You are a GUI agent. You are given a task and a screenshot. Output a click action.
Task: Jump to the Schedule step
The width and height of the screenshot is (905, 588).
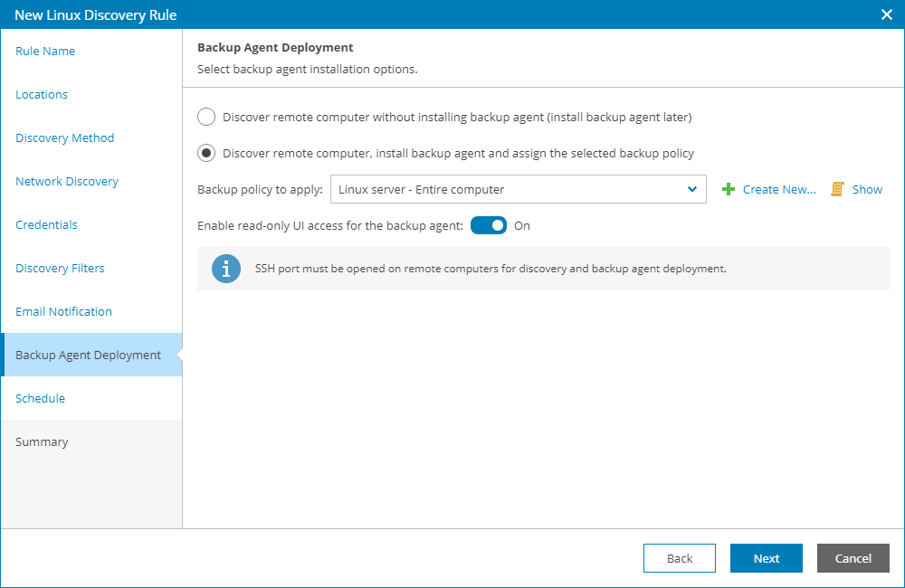[x=40, y=399]
